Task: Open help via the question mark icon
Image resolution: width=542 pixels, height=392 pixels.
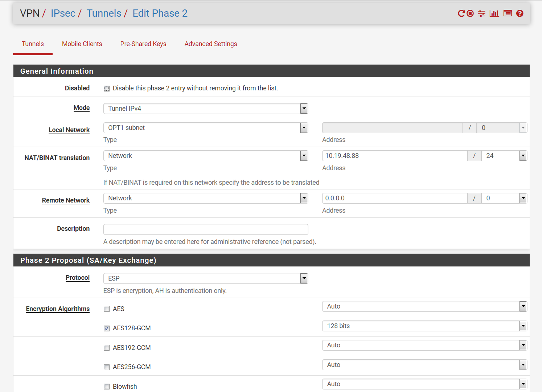Action: [520, 13]
